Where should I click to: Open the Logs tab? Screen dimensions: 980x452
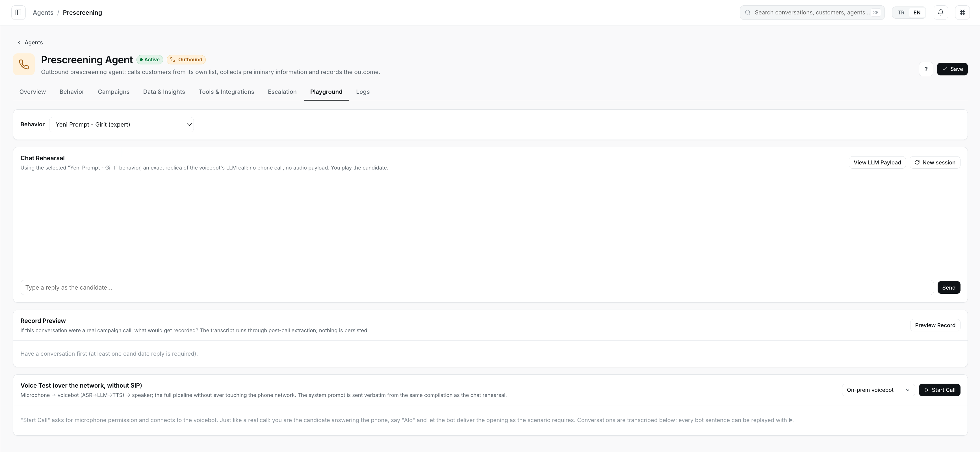click(x=363, y=92)
